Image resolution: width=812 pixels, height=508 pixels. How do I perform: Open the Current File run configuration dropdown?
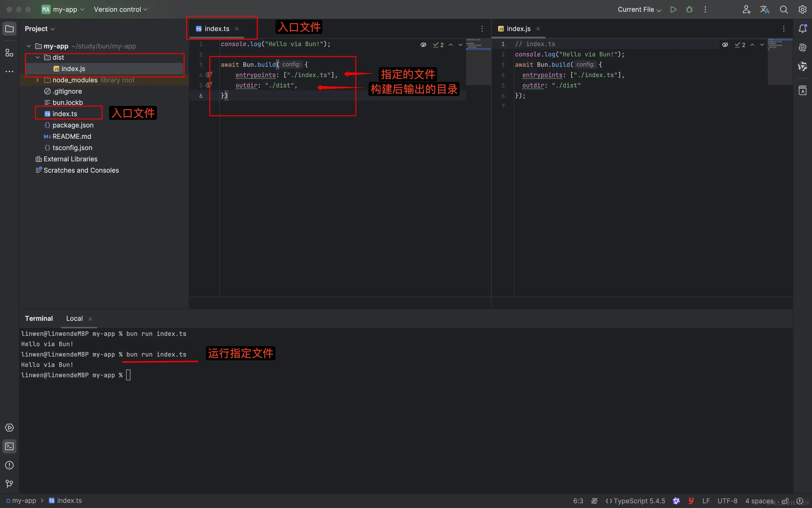point(639,9)
